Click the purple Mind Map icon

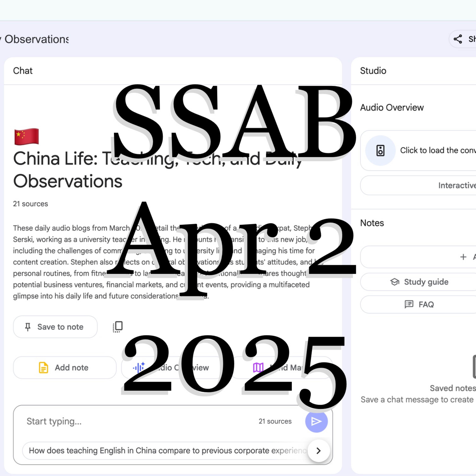coord(258,368)
